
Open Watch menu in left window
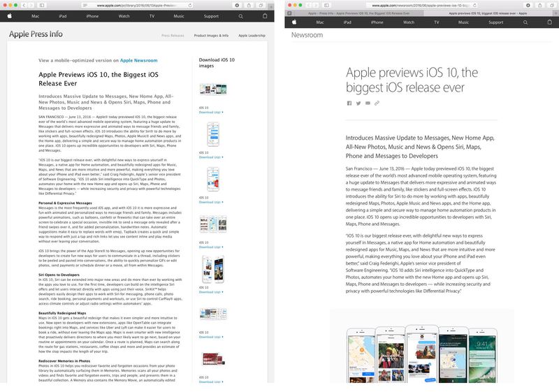[x=124, y=16]
